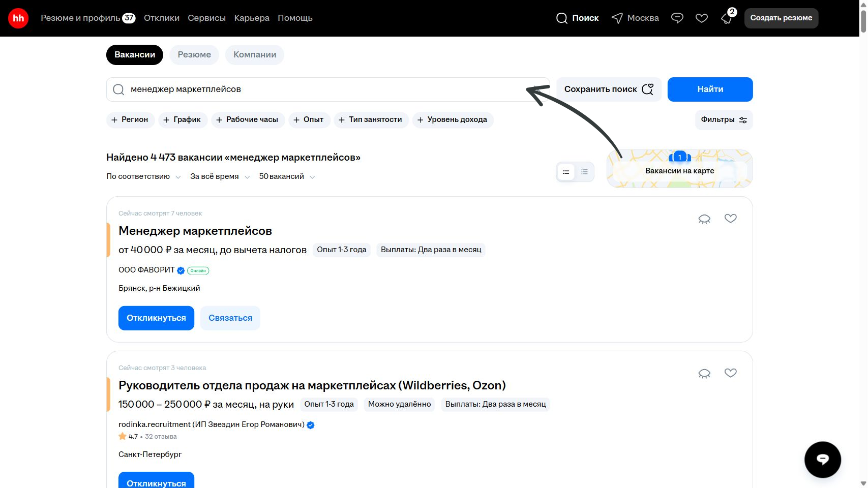Add the График filter chip

183,120
